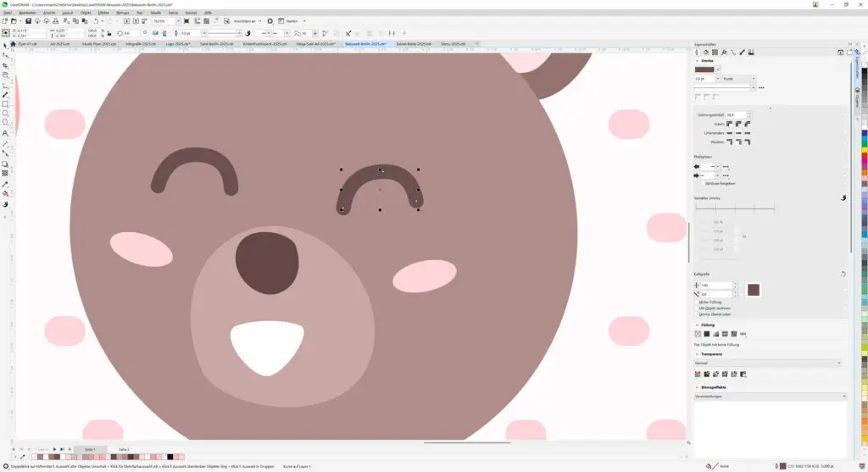
Task: Toggle the Umriss überdrucken checkbox
Action: (697, 314)
